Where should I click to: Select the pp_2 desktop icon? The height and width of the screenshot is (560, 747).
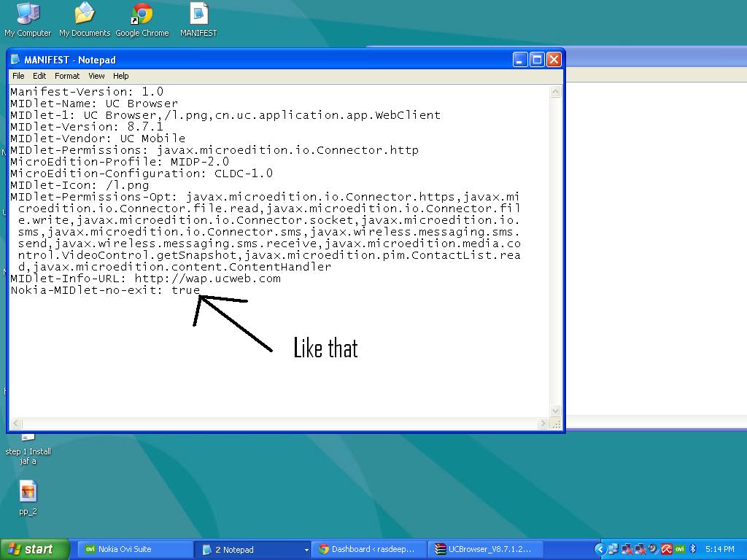tap(28, 498)
